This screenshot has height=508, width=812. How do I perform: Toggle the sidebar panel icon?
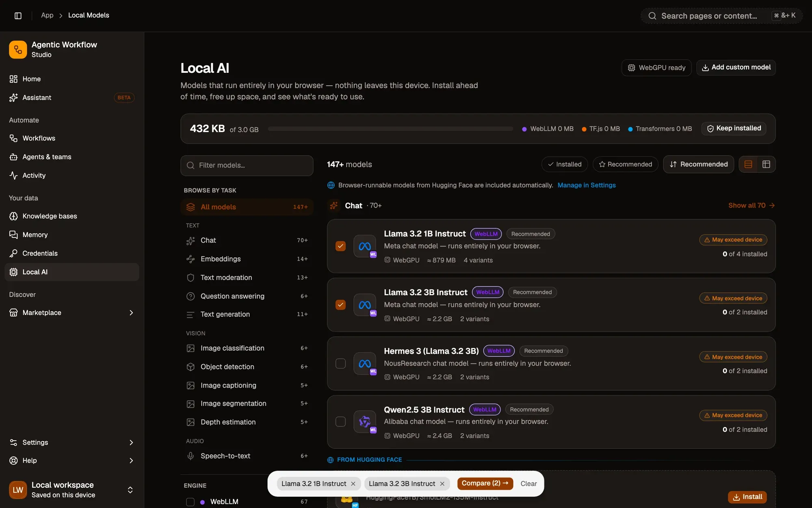point(18,15)
